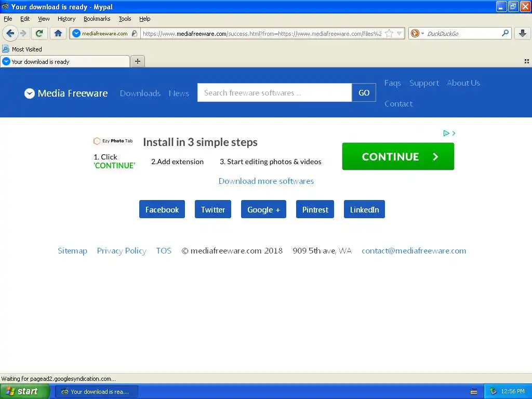Click the 12:56 PM taskbar clock

point(513,392)
